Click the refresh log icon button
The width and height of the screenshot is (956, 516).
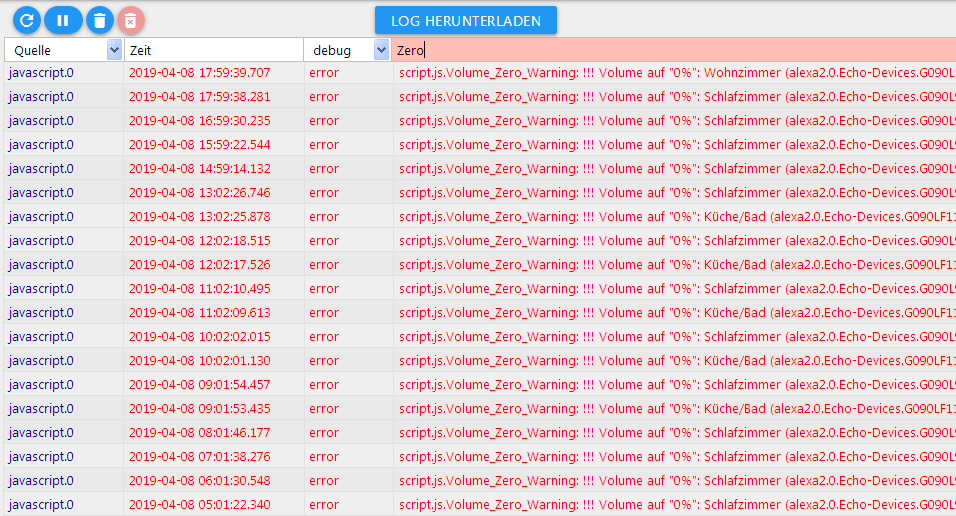(x=27, y=20)
